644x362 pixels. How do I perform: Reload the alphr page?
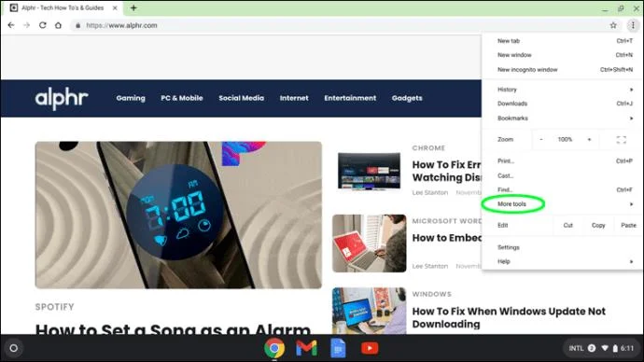pos(42,25)
